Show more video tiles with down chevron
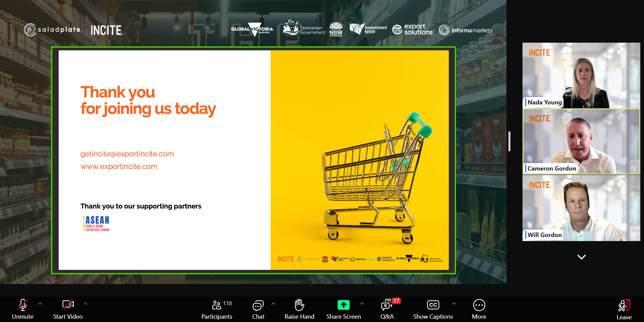The image size is (644, 322). point(581,257)
